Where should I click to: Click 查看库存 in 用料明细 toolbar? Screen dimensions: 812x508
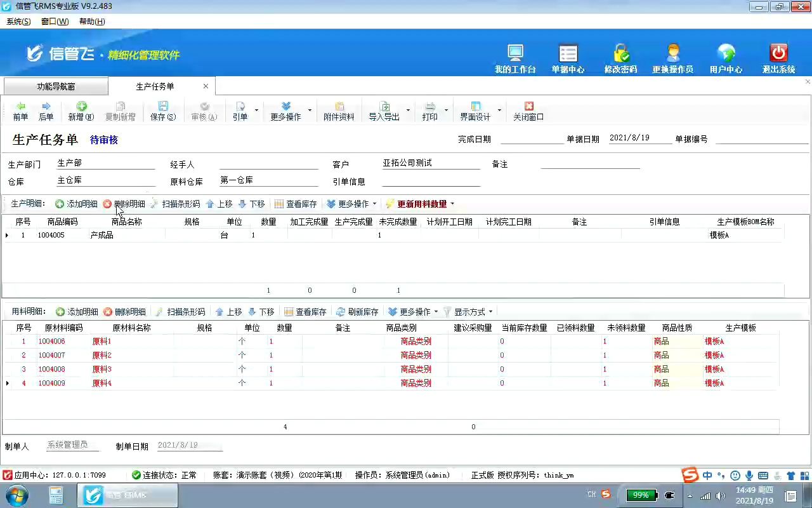point(305,312)
